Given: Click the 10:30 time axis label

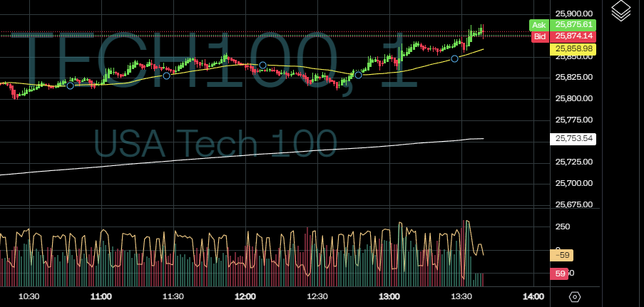Looking at the screenshot, I should click(x=29, y=296).
